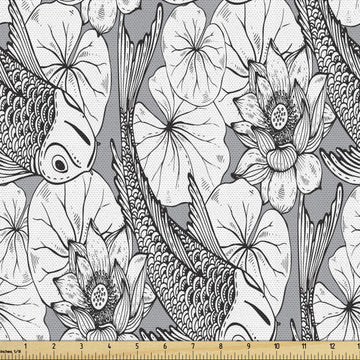Click the number 7 on the ruler
360x360 pixels.
[193, 346]
